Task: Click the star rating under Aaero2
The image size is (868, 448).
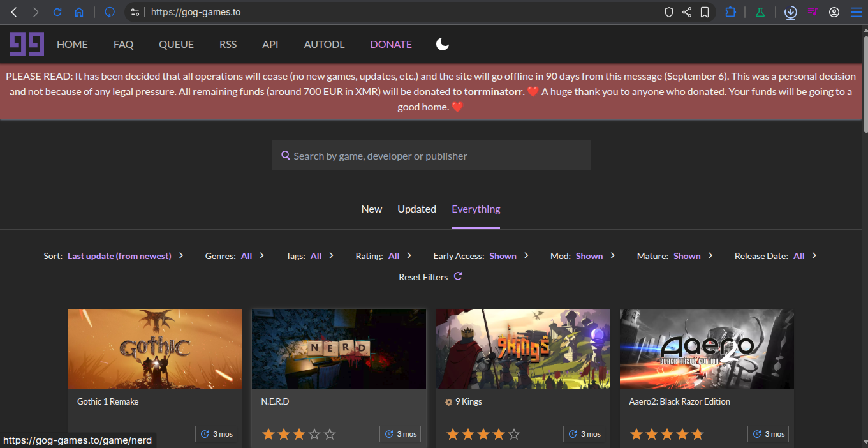Action: click(x=666, y=435)
